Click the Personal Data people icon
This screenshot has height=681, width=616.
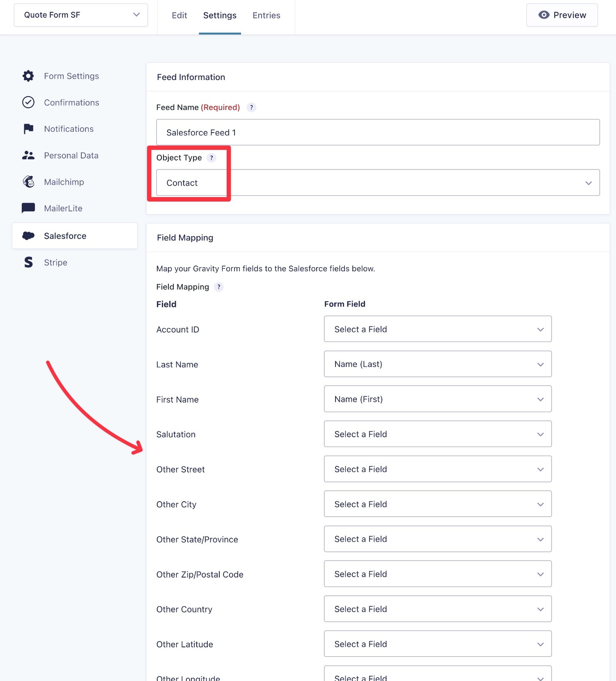(x=28, y=155)
